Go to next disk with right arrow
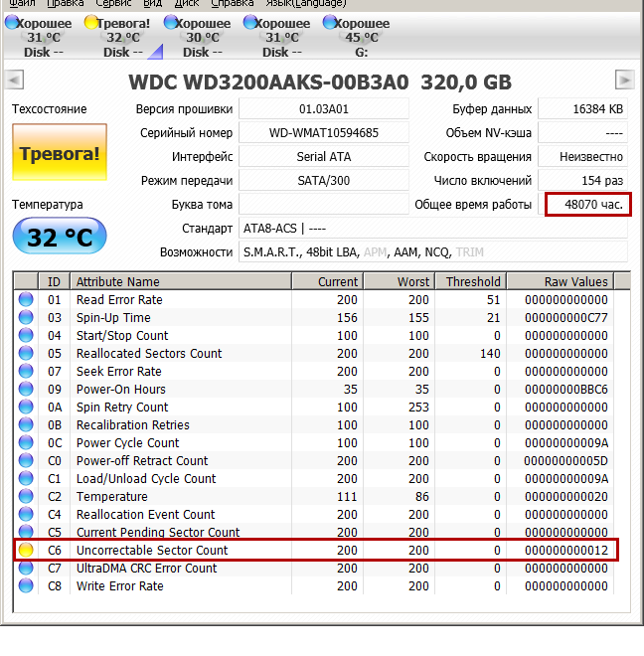The height and width of the screenshot is (656, 644). pyautogui.click(x=624, y=80)
